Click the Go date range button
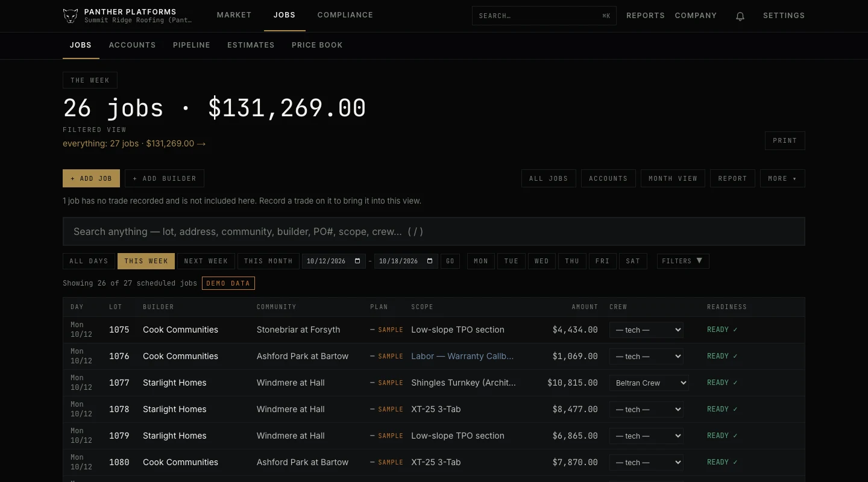Viewport: 868px width, 482px height. 450,261
